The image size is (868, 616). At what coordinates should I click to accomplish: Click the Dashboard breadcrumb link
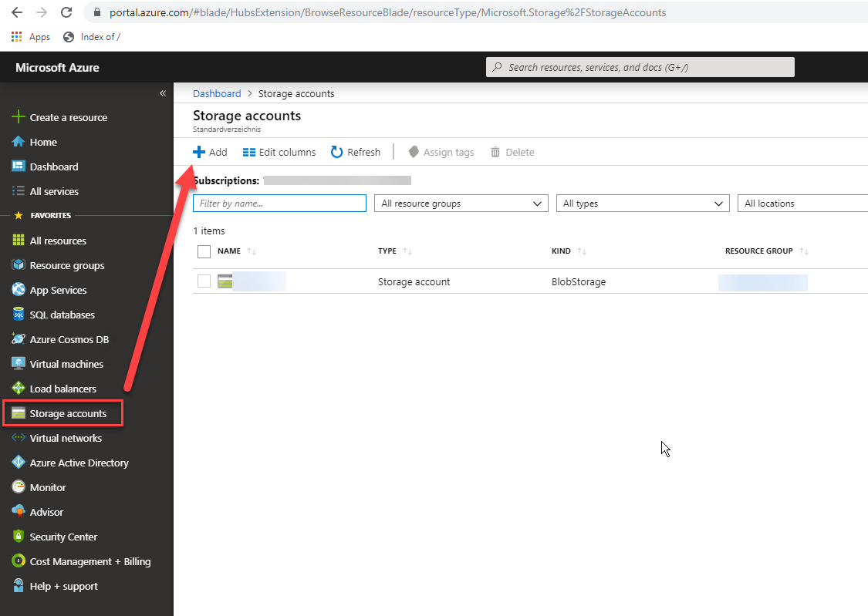(217, 93)
